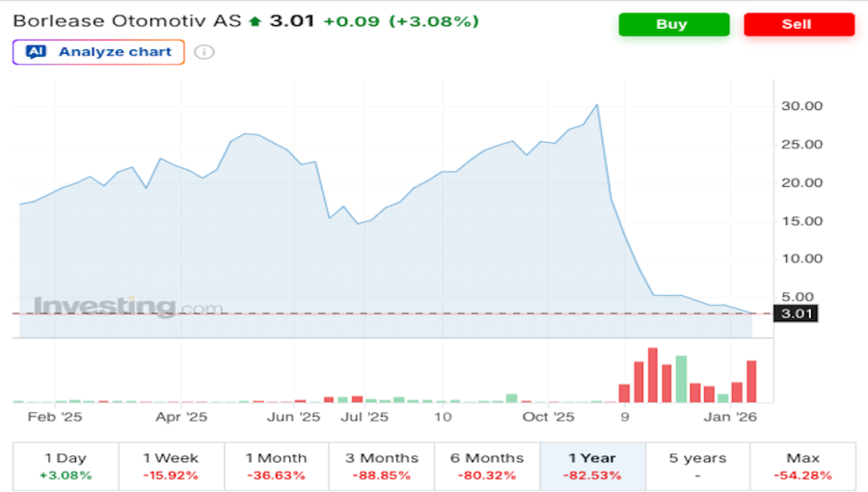Viewport: 868px width, 492px height.
Task: Click the green up-arrow price indicator
Action: 255,21
